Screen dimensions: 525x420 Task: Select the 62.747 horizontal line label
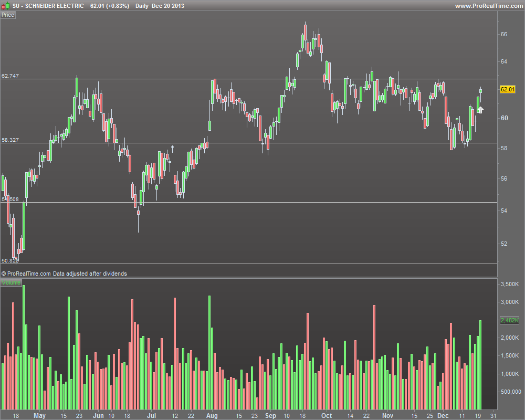[x=10, y=76]
